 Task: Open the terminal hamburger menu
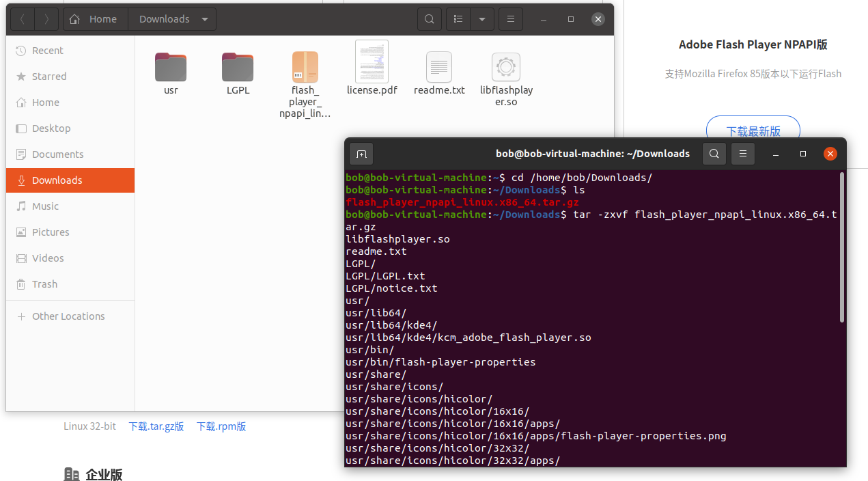click(x=742, y=154)
